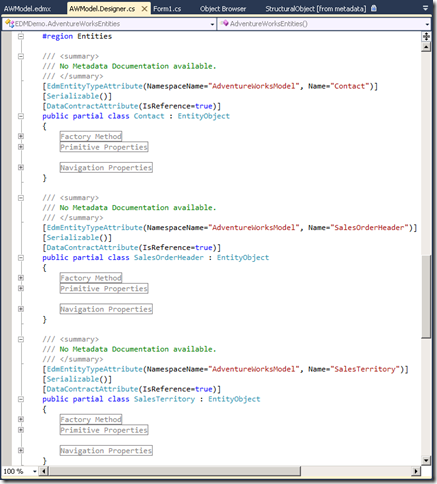The image size is (437, 484).
Task: Close the AWModel.Designer.cs tab
Action: click(x=144, y=9)
